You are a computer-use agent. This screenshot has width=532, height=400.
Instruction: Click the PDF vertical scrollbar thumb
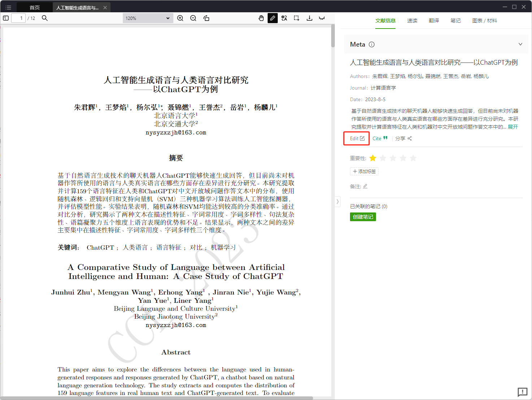(x=333, y=36)
